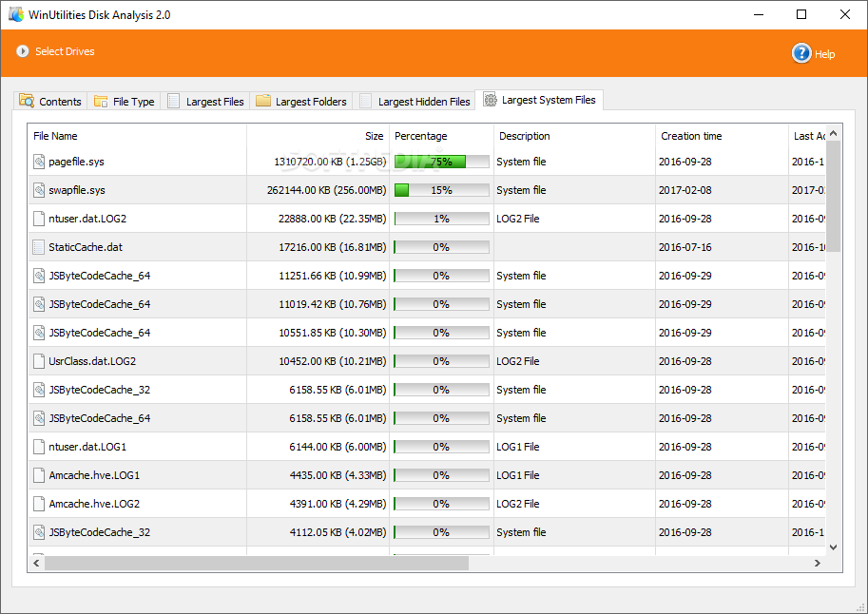Click the ntuser.dat.LOG2 1% progress bar
The width and height of the screenshot is (868, 614).
click(442, 219)
